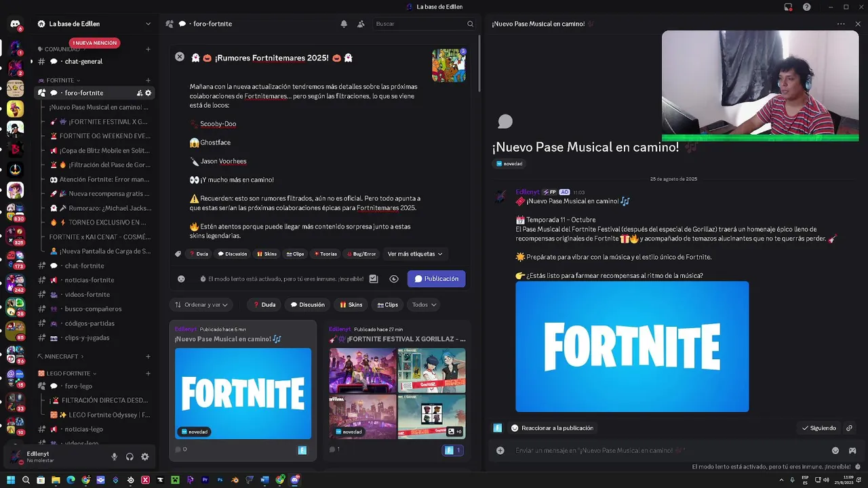This screenshot has height=488, width=868.
Task: Open Microsoft Edge from taskbar
Action: [71, 480]
